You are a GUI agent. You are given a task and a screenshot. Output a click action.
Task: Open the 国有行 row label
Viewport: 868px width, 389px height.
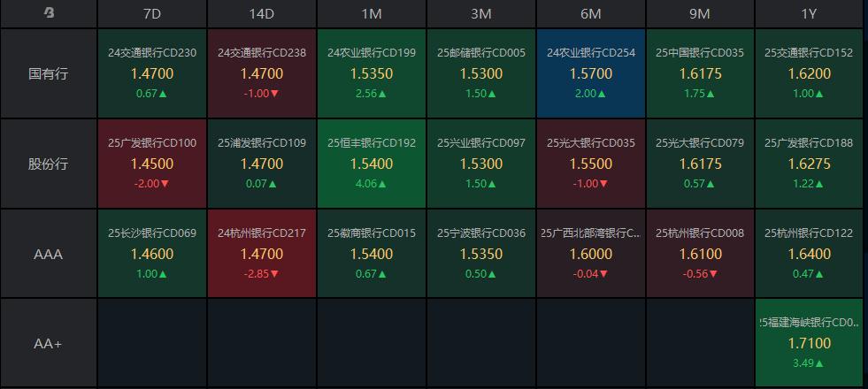[49, 73]
